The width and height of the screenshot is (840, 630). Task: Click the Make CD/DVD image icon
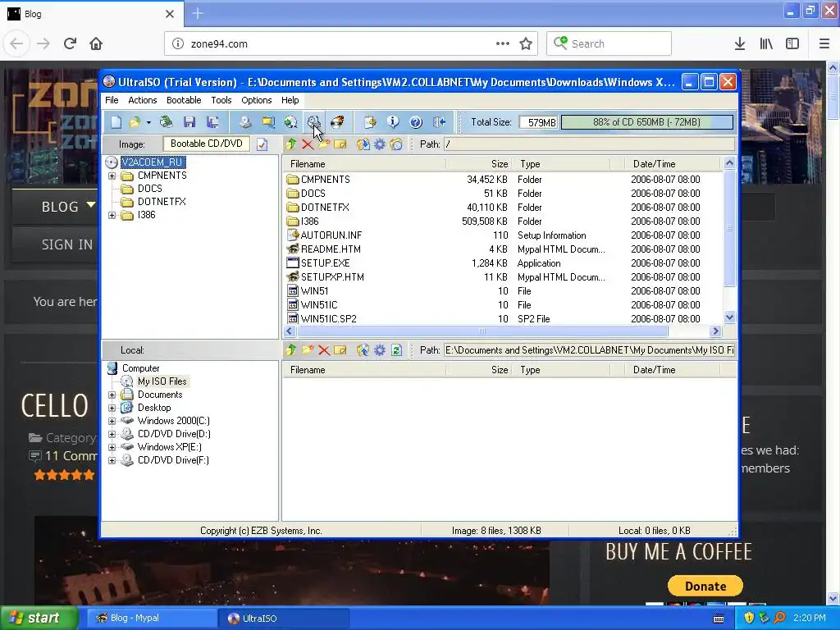pos(244,122)
